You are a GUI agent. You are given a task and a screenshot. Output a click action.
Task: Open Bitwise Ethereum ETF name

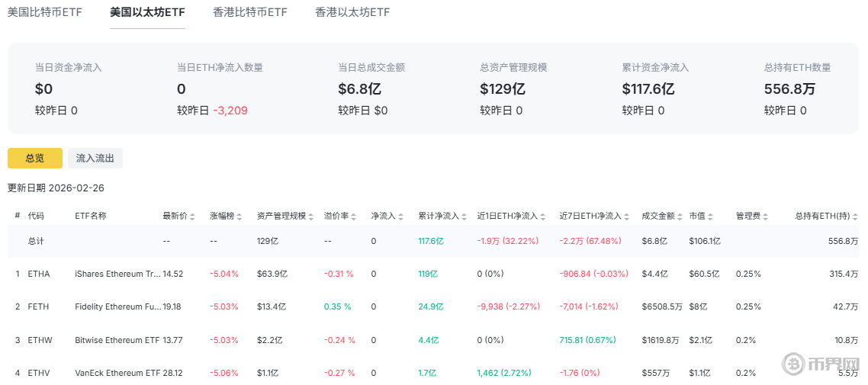click(x=117, y=340)
